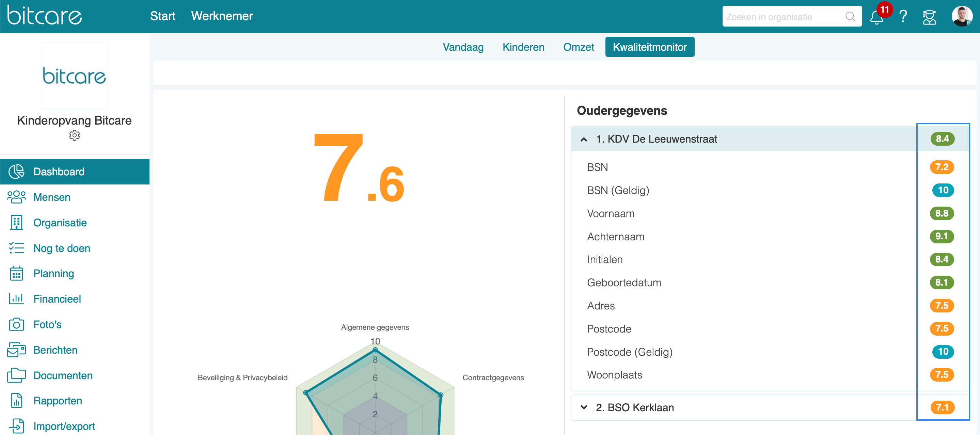Click the Initialen row
Screen dimensions: 980x435
(770, 259)
